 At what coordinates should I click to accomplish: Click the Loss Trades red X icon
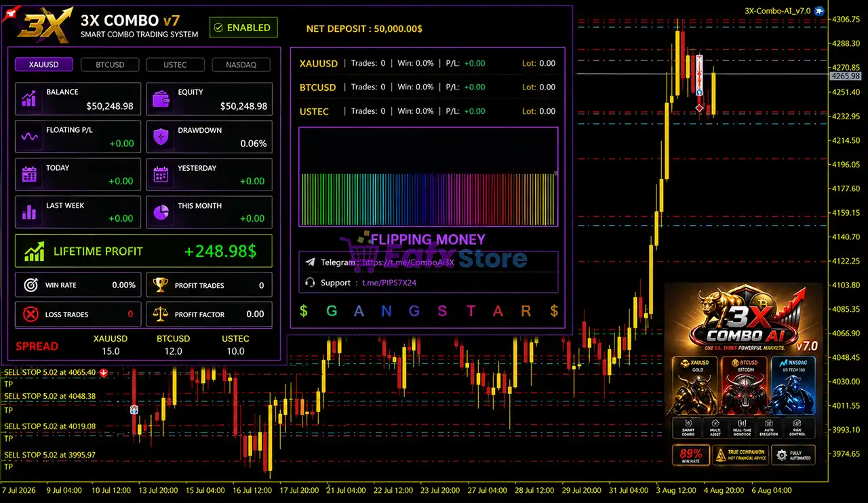click(x=31, y=315)
